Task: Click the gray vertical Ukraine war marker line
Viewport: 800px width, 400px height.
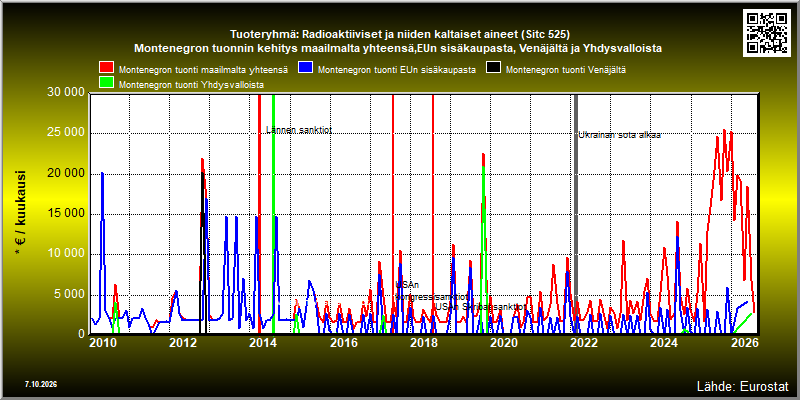Action: pyautogui.click(x=576, y=214)
